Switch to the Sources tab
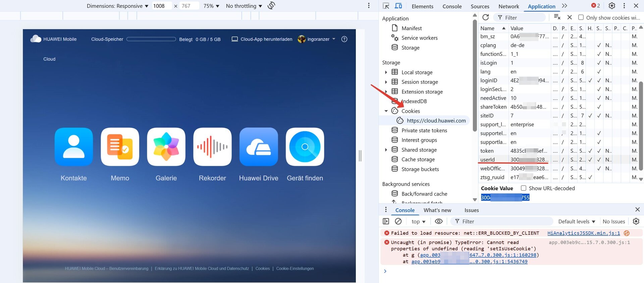 click(x=480, y=6)
